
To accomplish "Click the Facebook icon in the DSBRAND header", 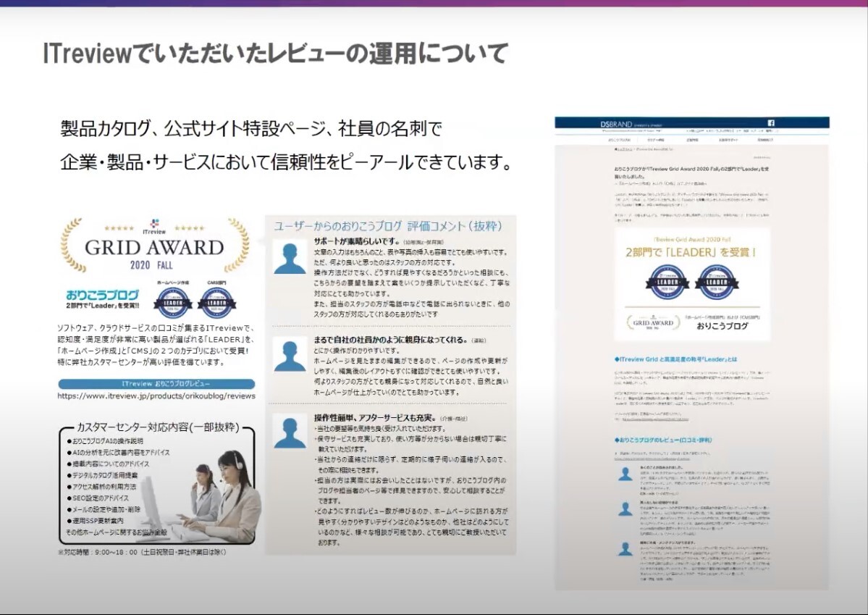I will point(770,123).
